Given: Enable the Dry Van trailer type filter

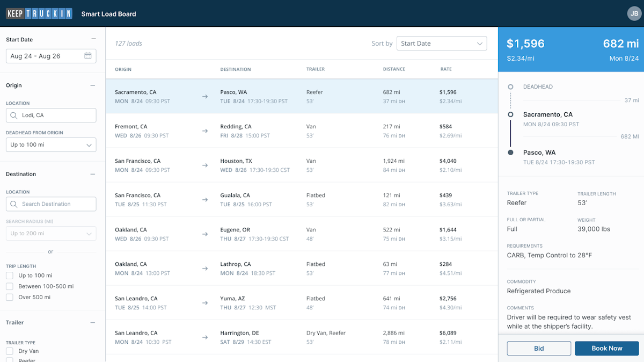Looking at the screenshot, I should (9, 350).
